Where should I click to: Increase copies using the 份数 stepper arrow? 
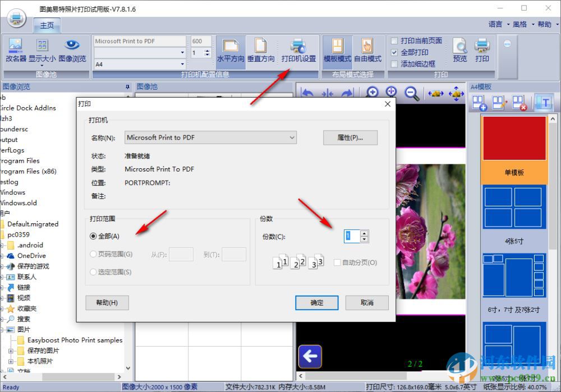tap(365, 233)
